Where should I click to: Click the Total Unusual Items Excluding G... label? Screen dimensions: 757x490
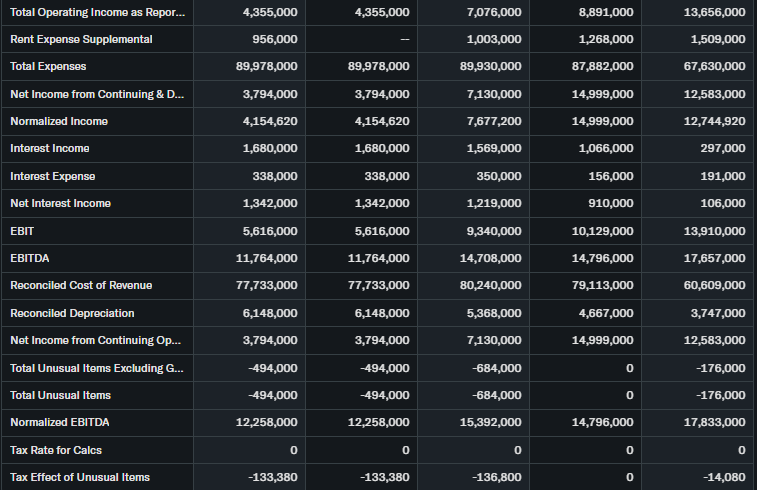pyautogui.click(x=97, y=368)
